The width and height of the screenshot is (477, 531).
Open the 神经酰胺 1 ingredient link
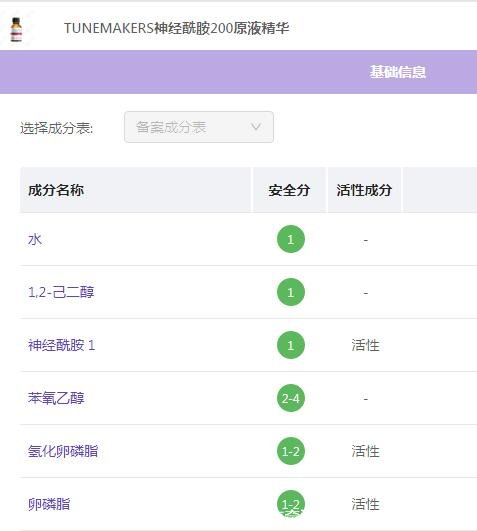(x=62, y=345)
